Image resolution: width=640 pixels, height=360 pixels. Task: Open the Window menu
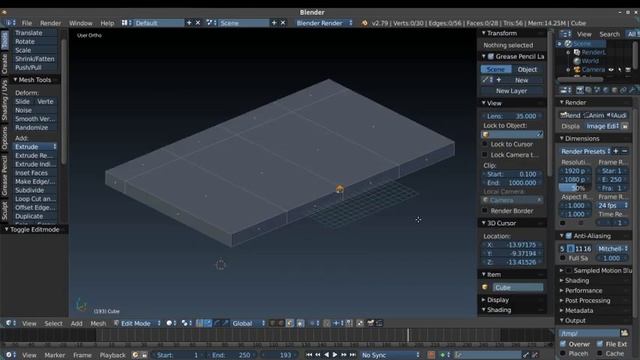(x=80, y=23)
